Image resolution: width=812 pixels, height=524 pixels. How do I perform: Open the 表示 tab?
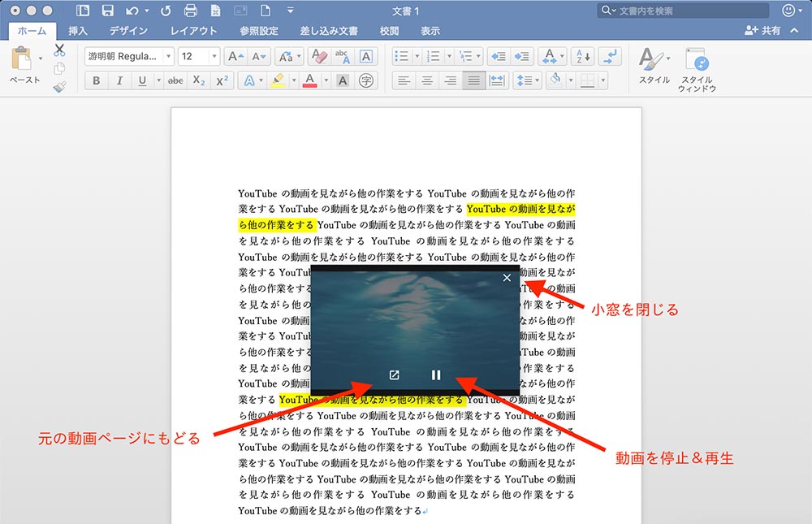[430, 31]
